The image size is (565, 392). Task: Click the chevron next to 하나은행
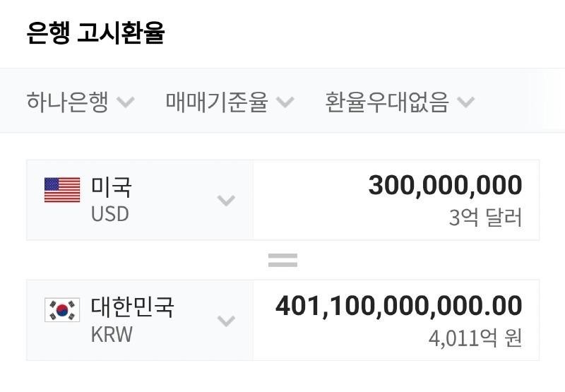pos(126,102)
